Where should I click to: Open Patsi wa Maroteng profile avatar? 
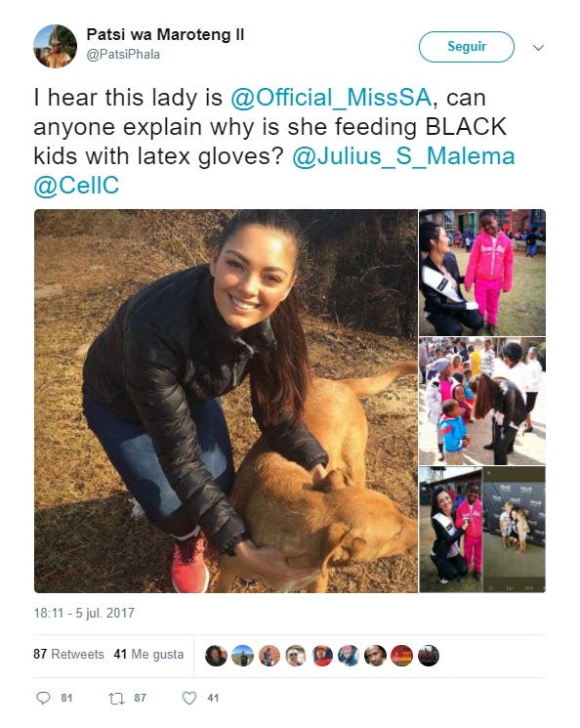[55, 47]
